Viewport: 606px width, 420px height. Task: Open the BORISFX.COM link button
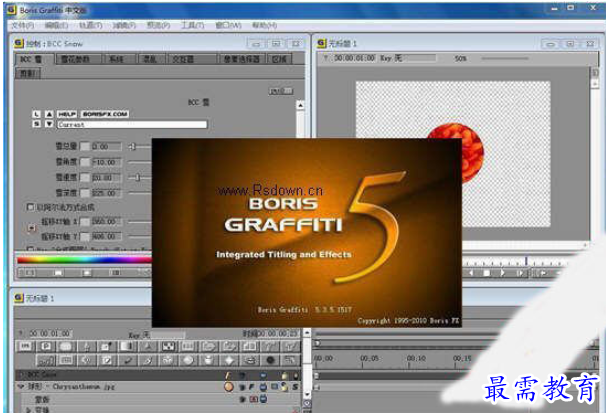(x=105, y=114)
